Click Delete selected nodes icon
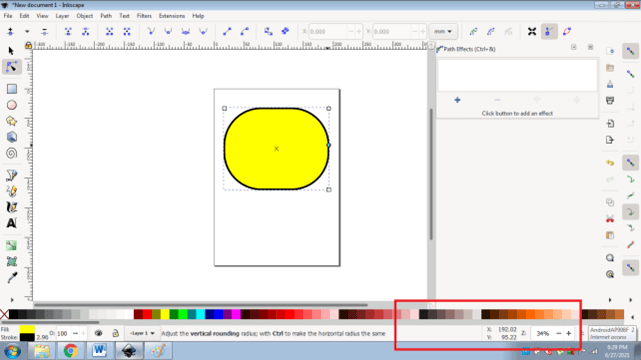This screenshot has height=360, width=641. click(45, 31)
